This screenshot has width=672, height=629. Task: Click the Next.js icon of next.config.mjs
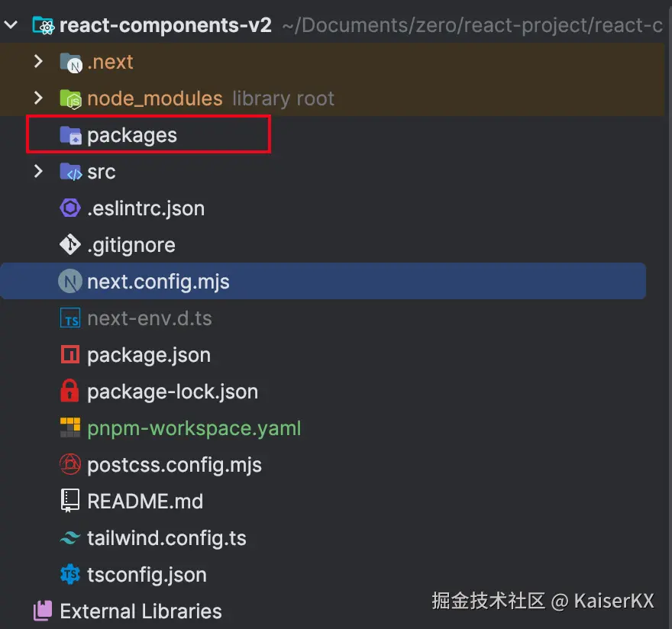(70, 282)
